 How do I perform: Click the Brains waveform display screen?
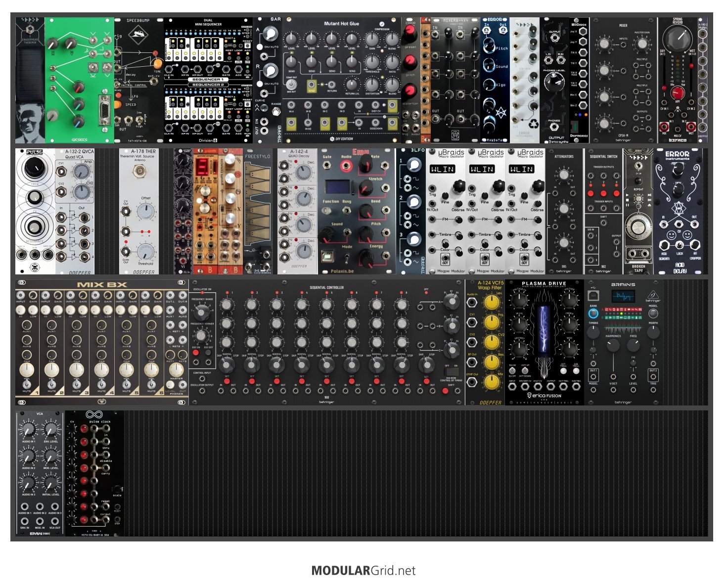point(623,297)
